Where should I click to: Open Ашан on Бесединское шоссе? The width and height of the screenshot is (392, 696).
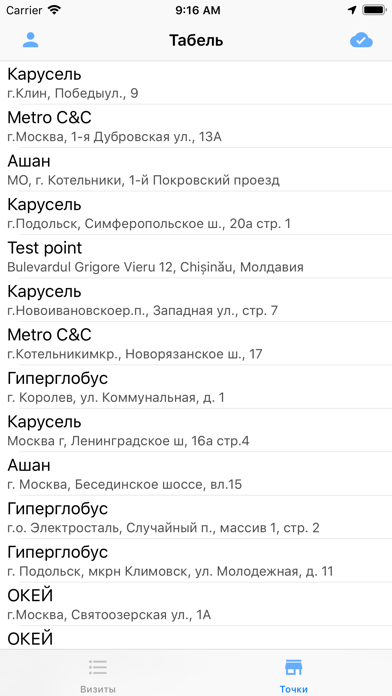196,475
